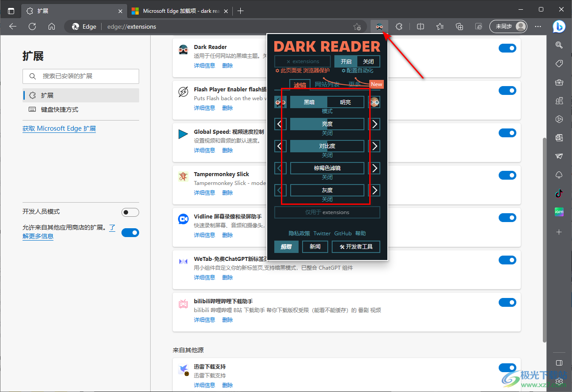Switch to the 更多 tab in Dark Reader

355,84
